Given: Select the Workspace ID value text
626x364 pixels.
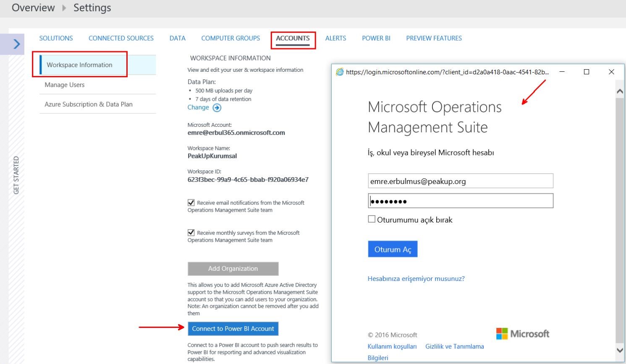Looking at the screenshot, I should [248, 180].
